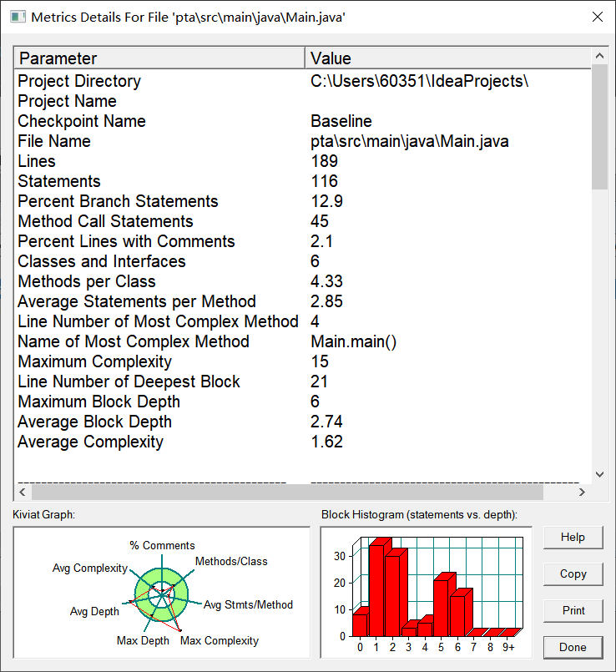
Task: Click the value 12.9
Action: (326, 201)
